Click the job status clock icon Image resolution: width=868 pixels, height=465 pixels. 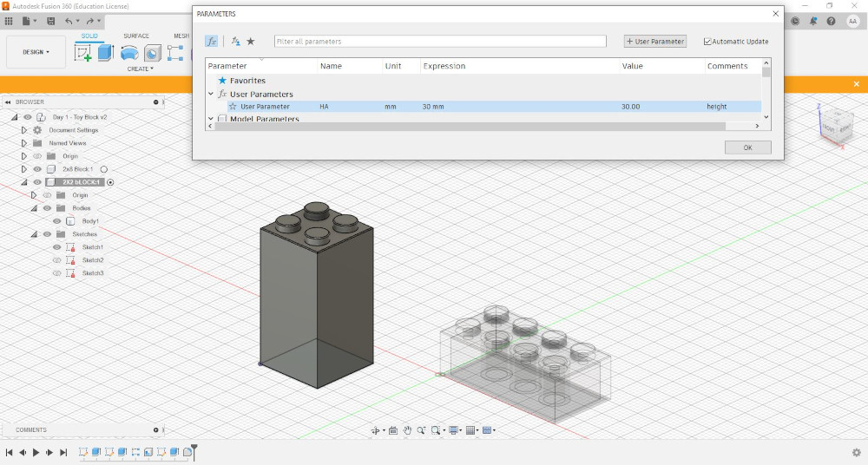pyautogui.click(x=795, y=21)
